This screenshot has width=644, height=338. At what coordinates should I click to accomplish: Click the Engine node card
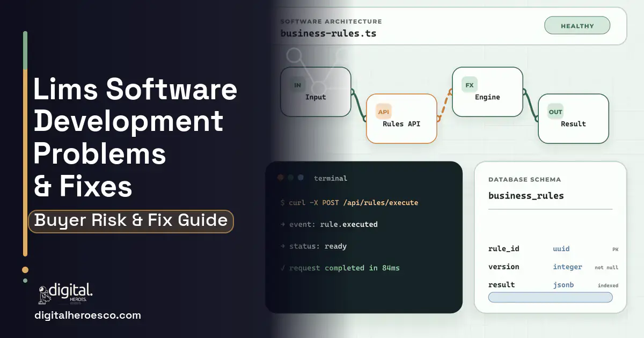[487, 92]
